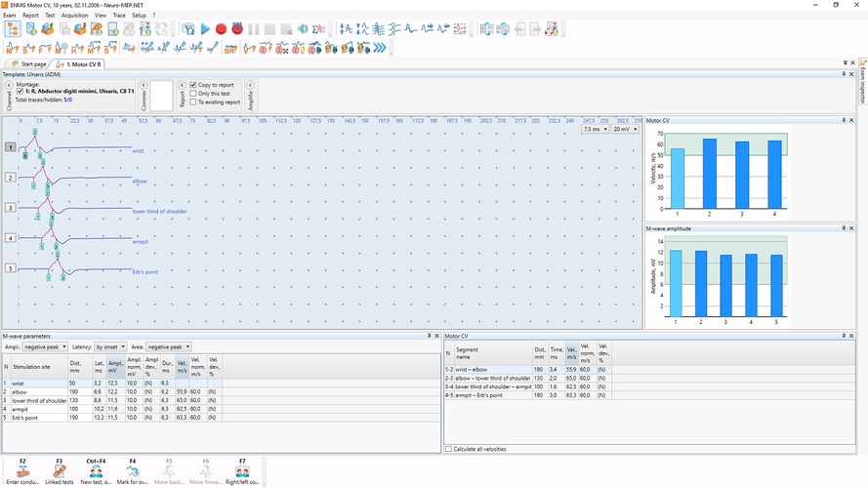Close the M-wave parameters panel
868x488 pixels.
coord(436,336)
